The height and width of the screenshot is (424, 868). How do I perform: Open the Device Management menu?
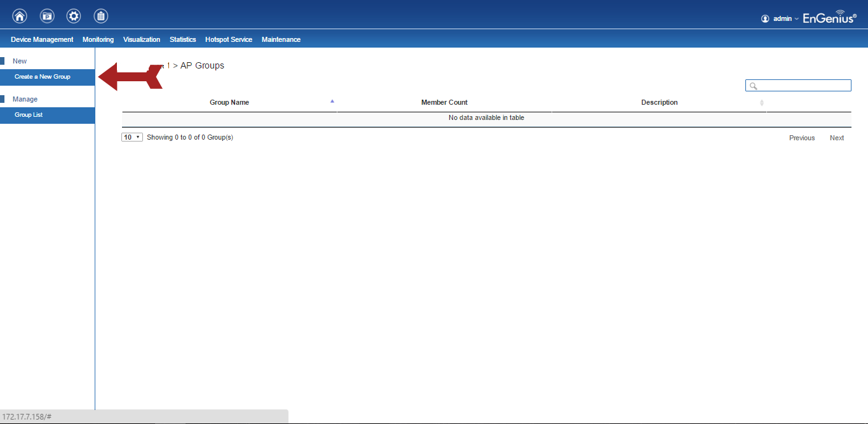click(x=42, y=39)
